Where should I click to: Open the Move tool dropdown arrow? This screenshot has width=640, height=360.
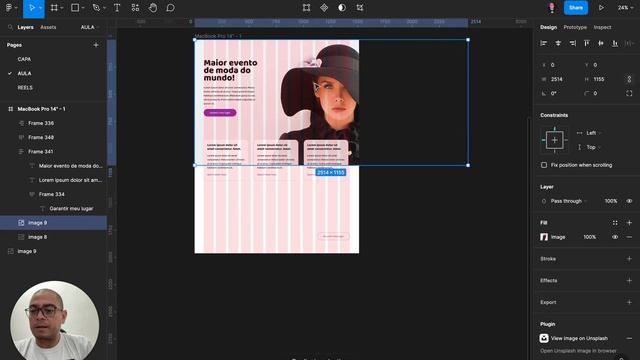point(40,8)
